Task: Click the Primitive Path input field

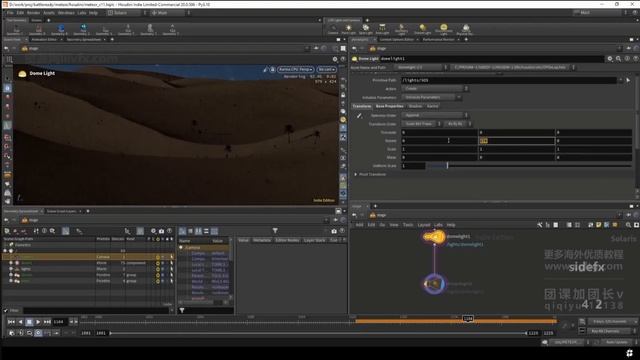Action: pyautogui.click(x=509, y=80)
